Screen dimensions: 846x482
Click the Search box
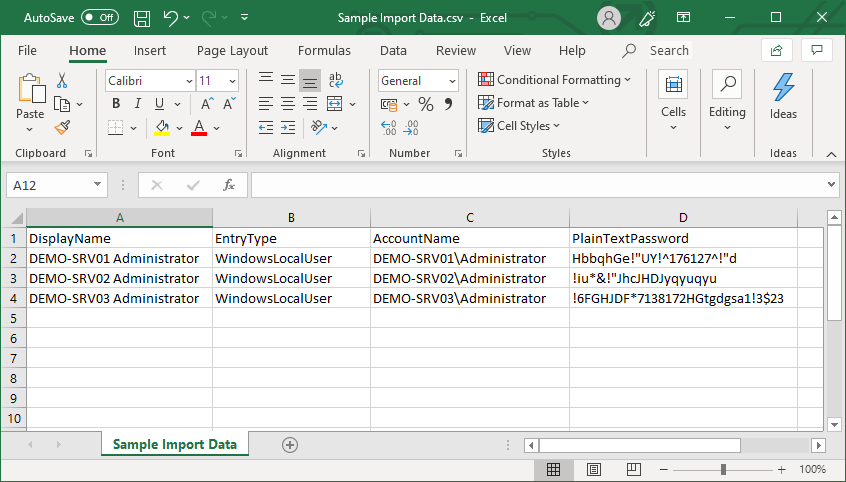coord(670,51)
